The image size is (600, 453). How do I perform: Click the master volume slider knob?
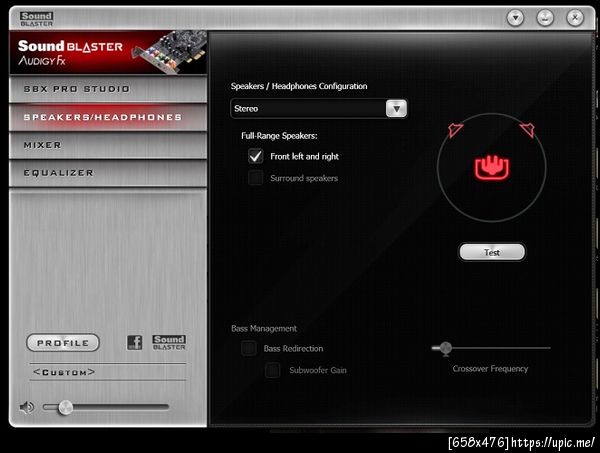pyautogui.click(x=65, y=407)
